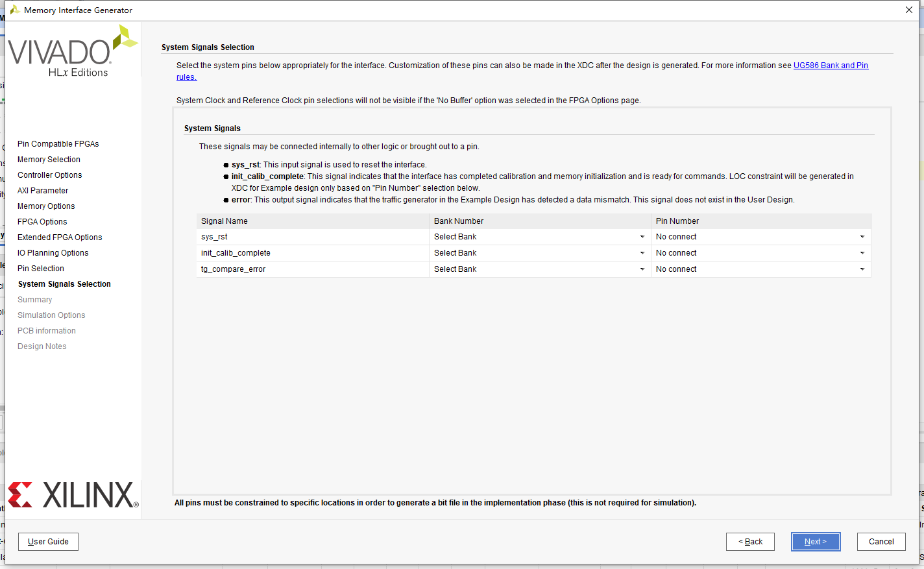The height and width of the screenshot is (569, 924).
Task: Open the User Guide
Action: click(x=48, y=542)
